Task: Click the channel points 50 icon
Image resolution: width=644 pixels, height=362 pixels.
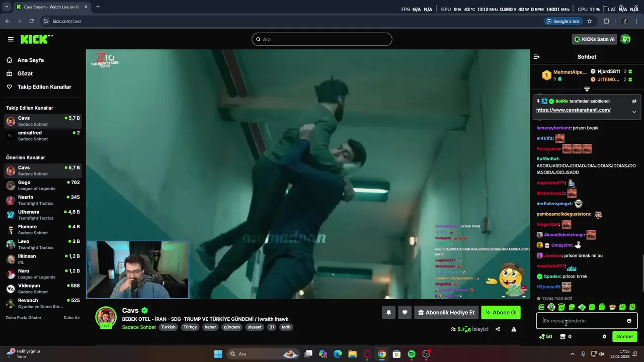Action: click(x=545, y=337)
